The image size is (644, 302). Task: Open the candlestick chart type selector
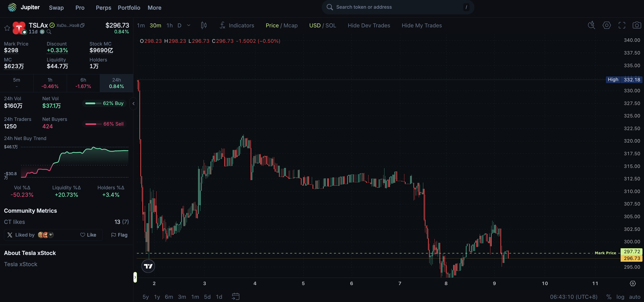tap(204, 25)
